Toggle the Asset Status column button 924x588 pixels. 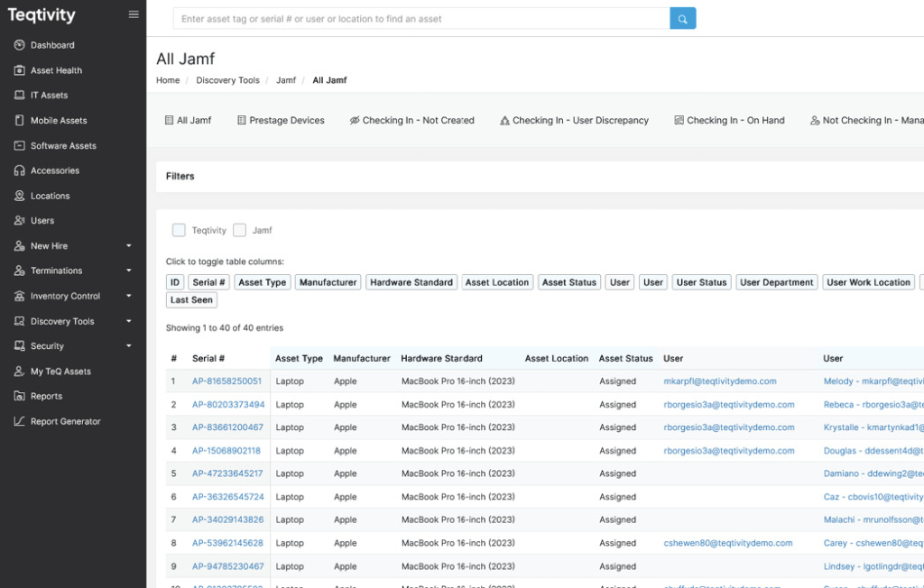[x=568, y=282]
